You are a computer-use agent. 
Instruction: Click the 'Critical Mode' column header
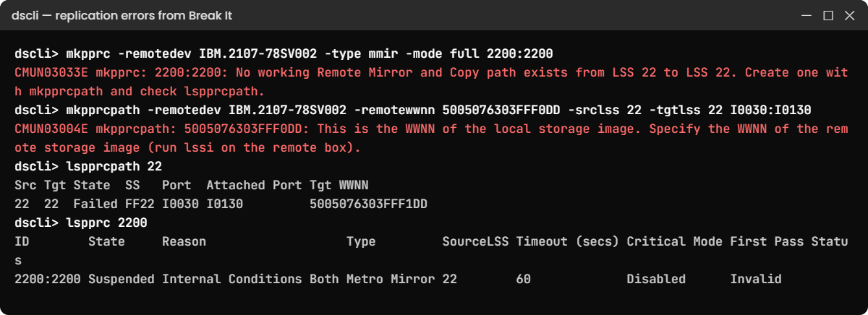click(674, 242)
